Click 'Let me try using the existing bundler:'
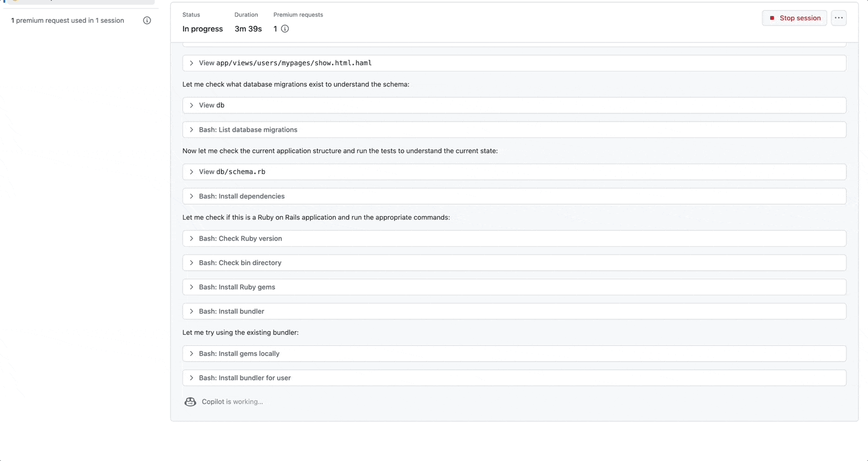 (x=240, y=333)
